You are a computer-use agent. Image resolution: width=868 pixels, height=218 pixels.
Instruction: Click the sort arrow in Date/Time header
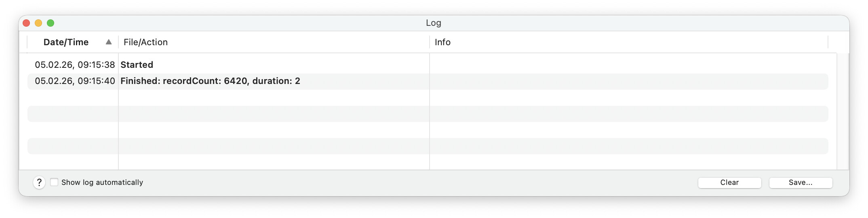pos(108,42)
